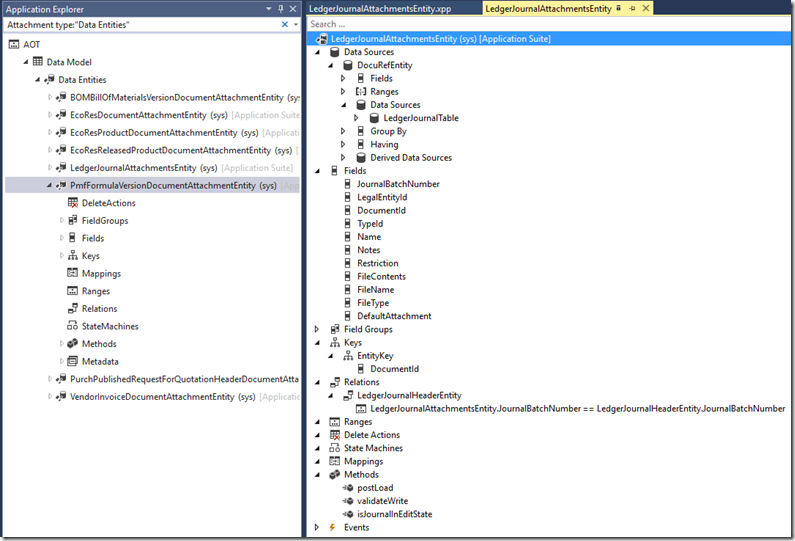
Task: Expand the Field Groups node in designer
Action: click(x=317, y=329)
